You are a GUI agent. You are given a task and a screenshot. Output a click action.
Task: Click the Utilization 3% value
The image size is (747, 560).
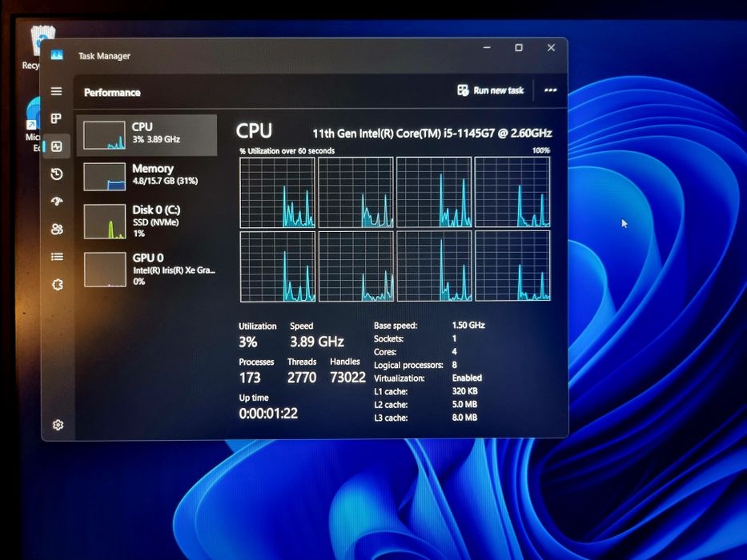[248, 342]
